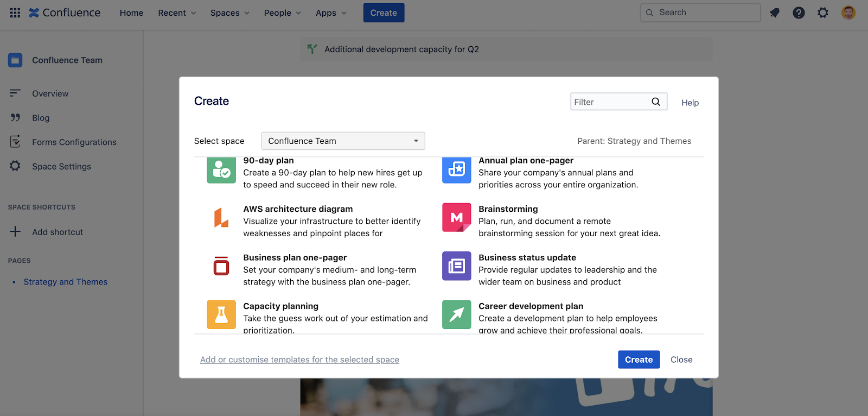Screen dimensions: 868x416
Task: Click Add shortcut in the sidebar
Action: point(58,232)
